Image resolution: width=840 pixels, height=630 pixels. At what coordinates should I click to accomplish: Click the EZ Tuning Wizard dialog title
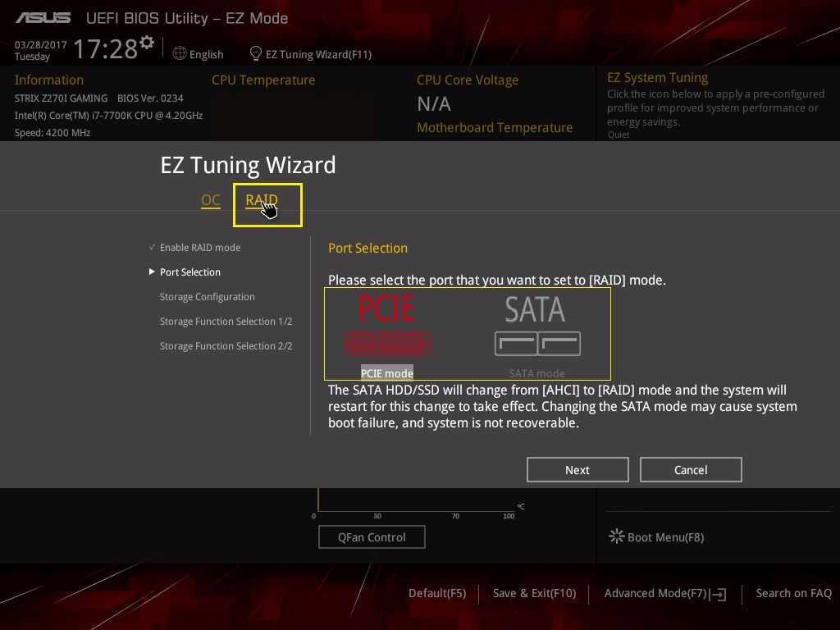point(248,165)
